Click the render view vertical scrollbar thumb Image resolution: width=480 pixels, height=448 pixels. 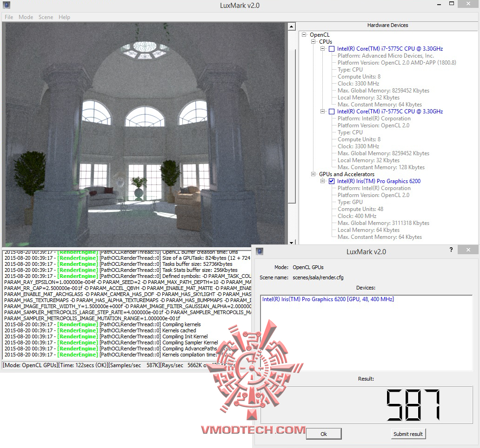(292, 125)
